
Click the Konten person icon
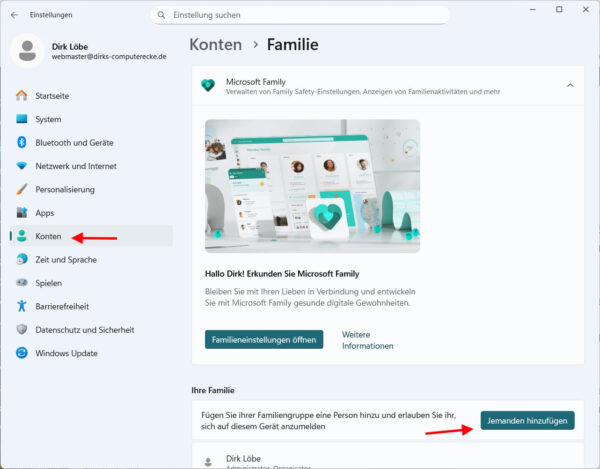pos(22,236)
